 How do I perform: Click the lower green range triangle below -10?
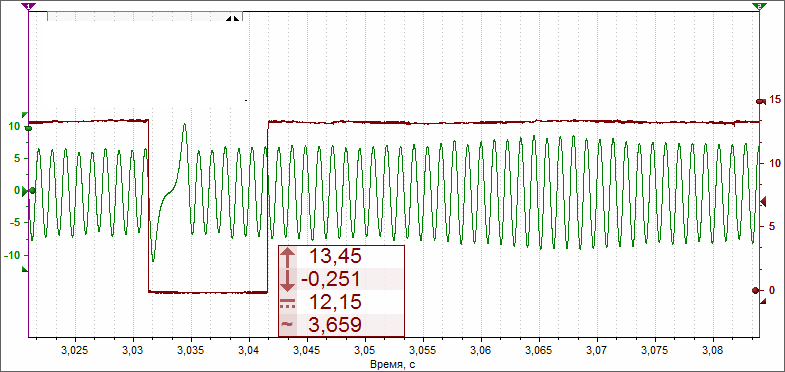26,270
